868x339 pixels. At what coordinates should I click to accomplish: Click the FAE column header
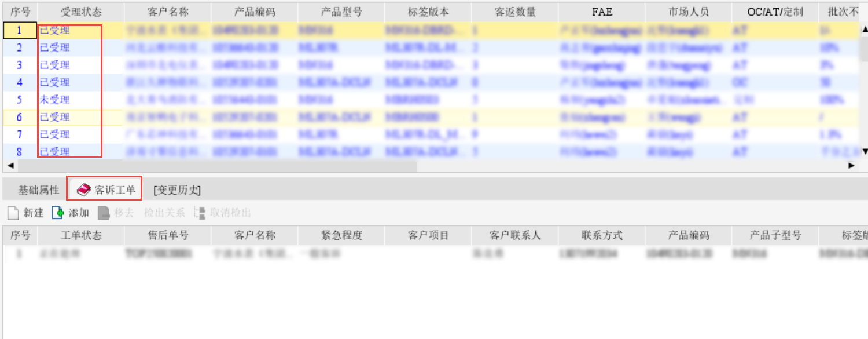602,12
